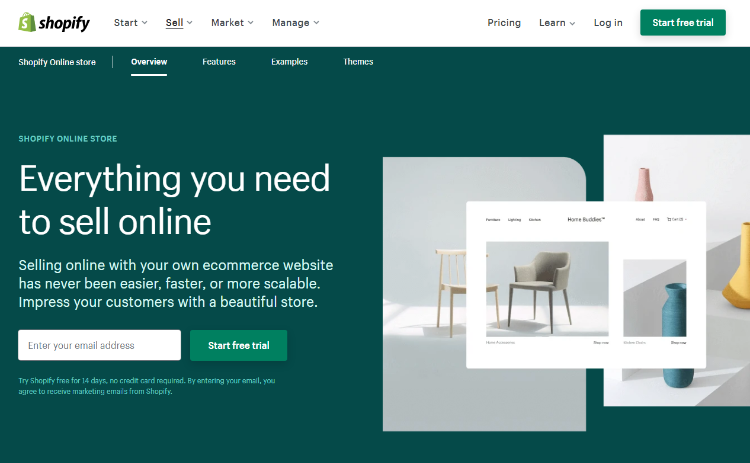Focus the email address input field

99,345
